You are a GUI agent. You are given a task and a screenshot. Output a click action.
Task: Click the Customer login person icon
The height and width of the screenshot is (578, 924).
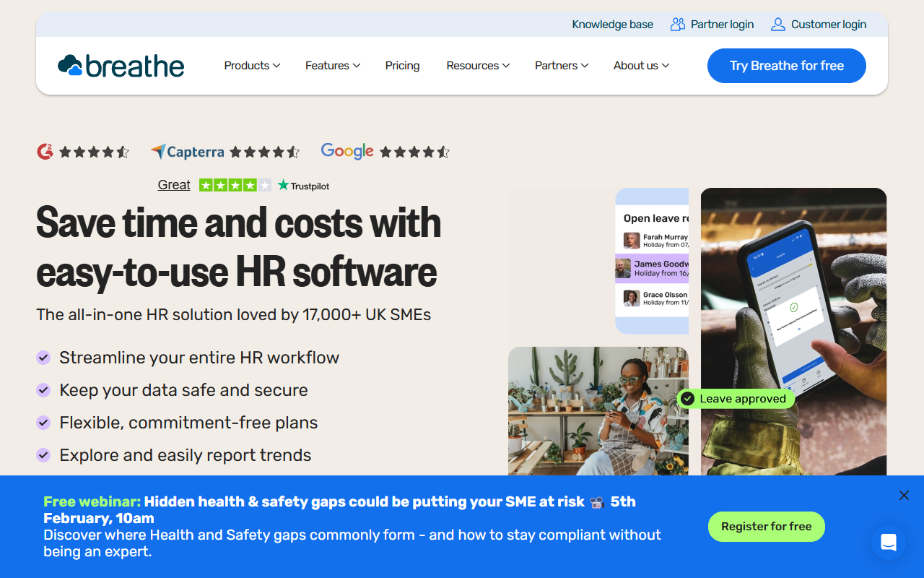(x=777, y=25)
